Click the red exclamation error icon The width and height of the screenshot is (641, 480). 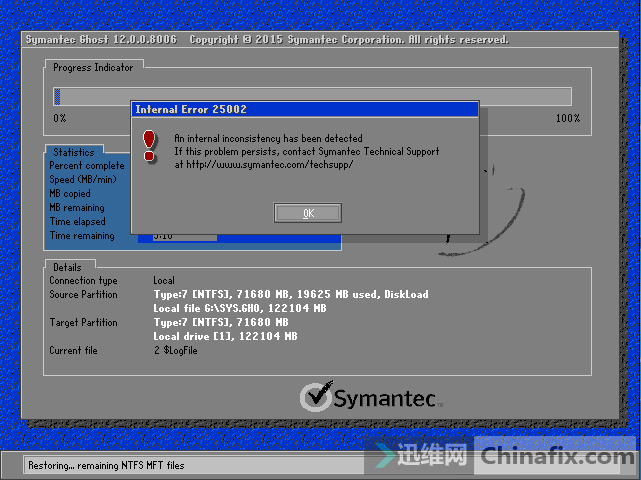(149, 146)
